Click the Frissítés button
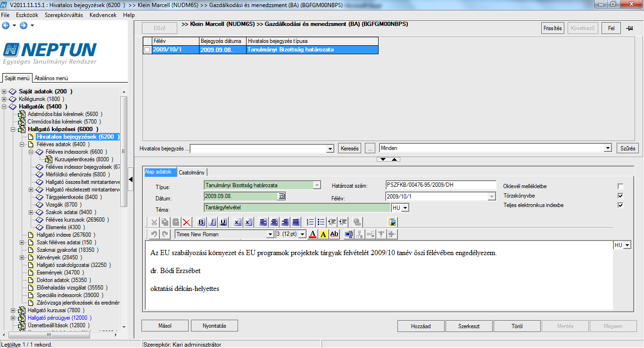Screen dimensions: 644x348 point(553,28)
